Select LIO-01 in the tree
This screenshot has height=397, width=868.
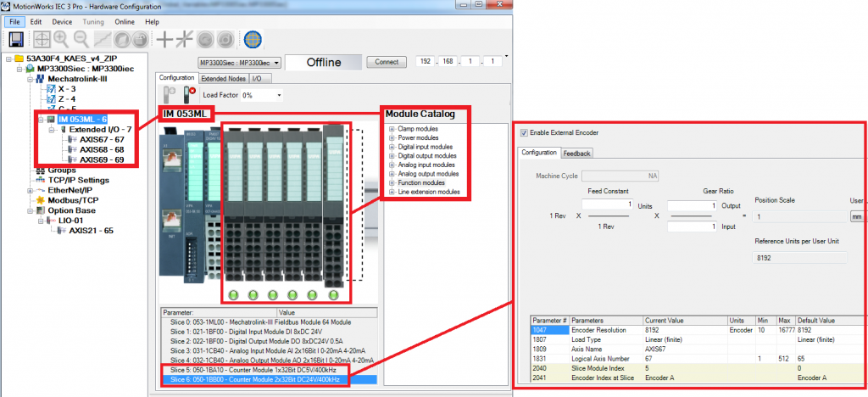(70, 221)
